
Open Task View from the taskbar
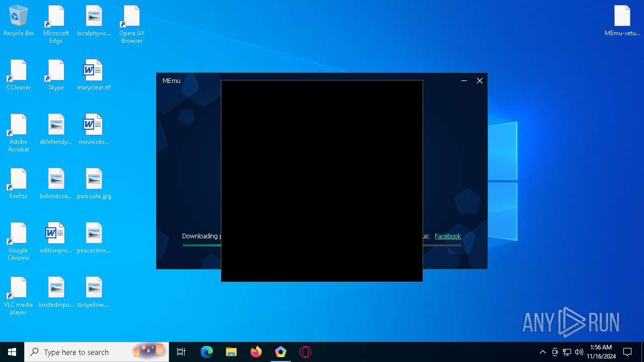click(x=181, y=352)
